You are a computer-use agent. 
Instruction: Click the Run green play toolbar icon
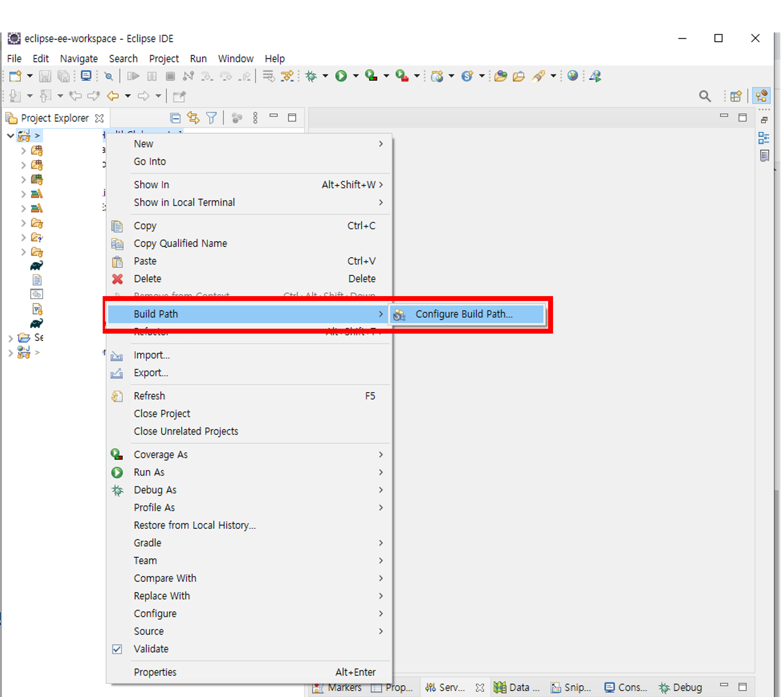341,76
